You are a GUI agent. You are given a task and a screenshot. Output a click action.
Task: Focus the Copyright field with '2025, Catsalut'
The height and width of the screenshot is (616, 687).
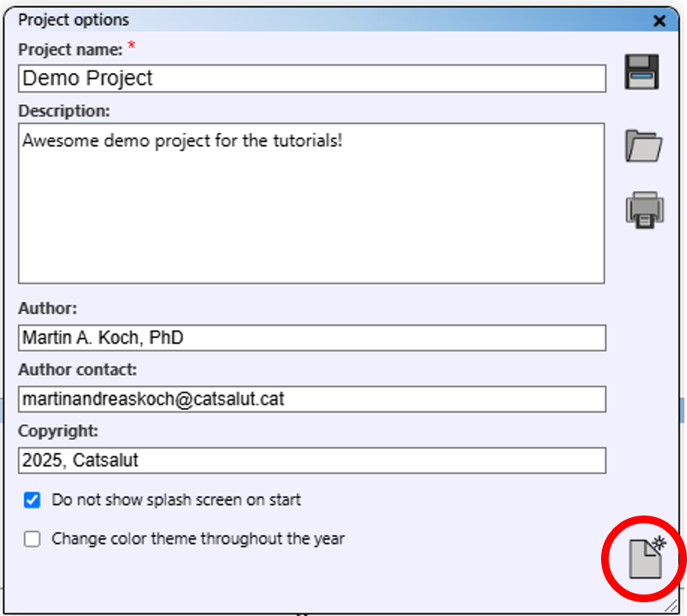[311, 460]
